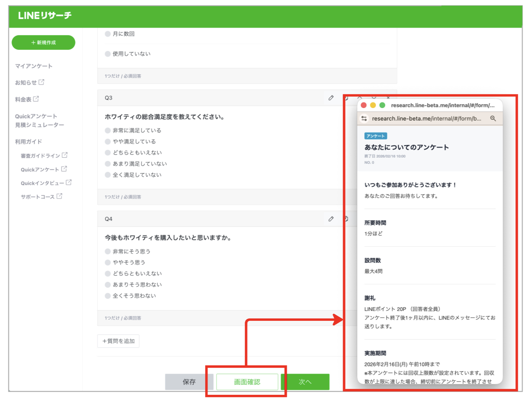Viewport: 532px width, 402px height.
Task: Choose あまりそう思わない for Q4
Action: click(107, 284)
